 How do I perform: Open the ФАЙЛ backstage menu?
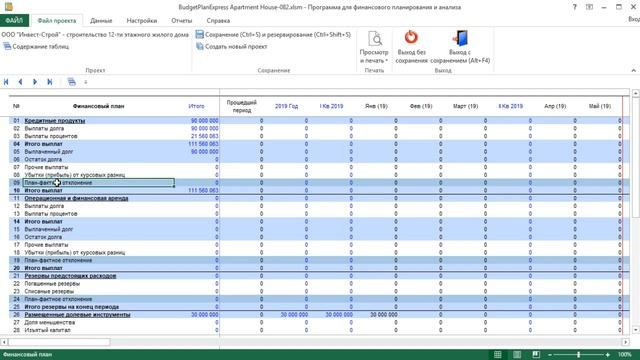click(x=14, y=20)
